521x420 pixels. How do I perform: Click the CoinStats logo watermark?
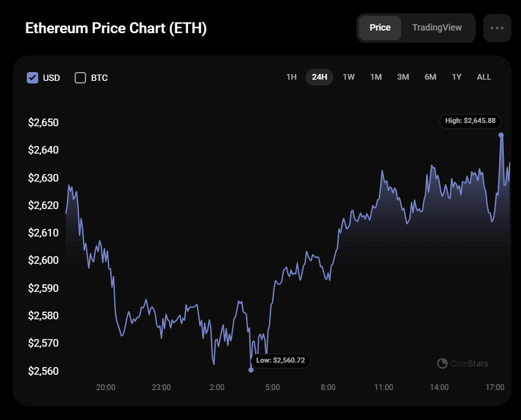point(463,363)
